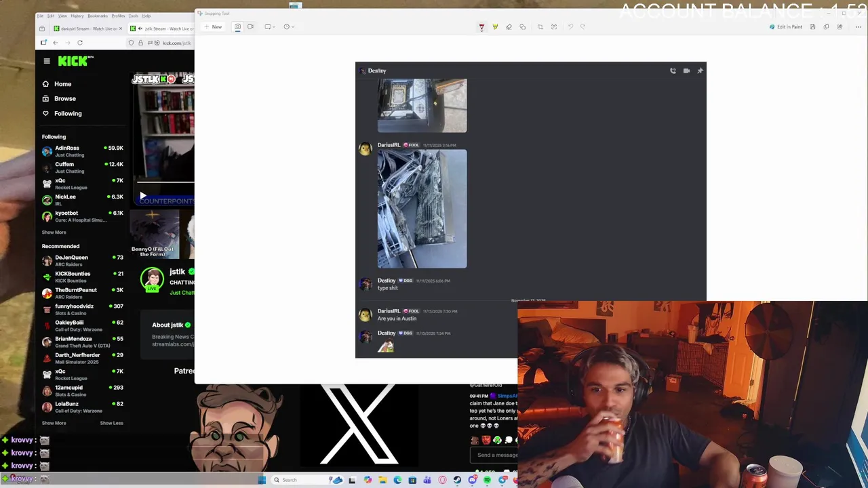Open the See more ellipsis menu
868x488 pixels.
tap(858, 27)
